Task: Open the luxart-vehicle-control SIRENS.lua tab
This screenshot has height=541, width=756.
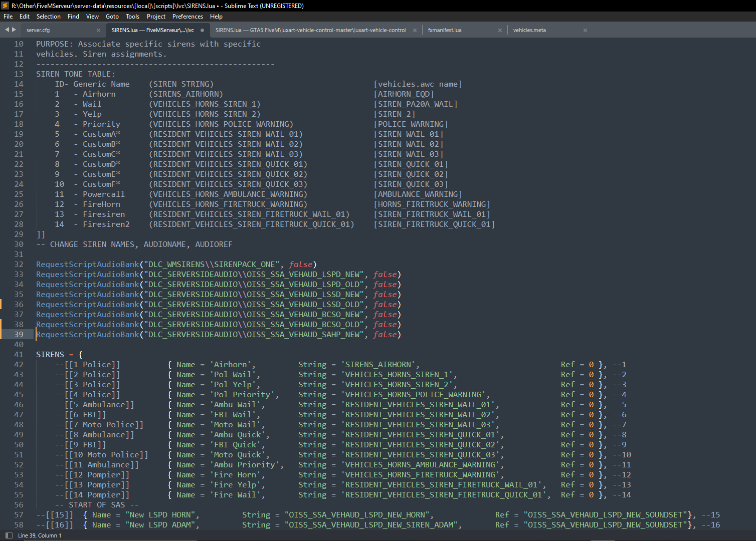Action: click(311, 30)
